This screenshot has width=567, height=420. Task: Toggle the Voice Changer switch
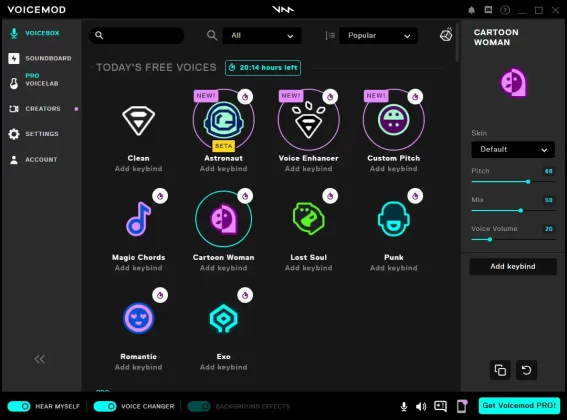tap(105, 406)
